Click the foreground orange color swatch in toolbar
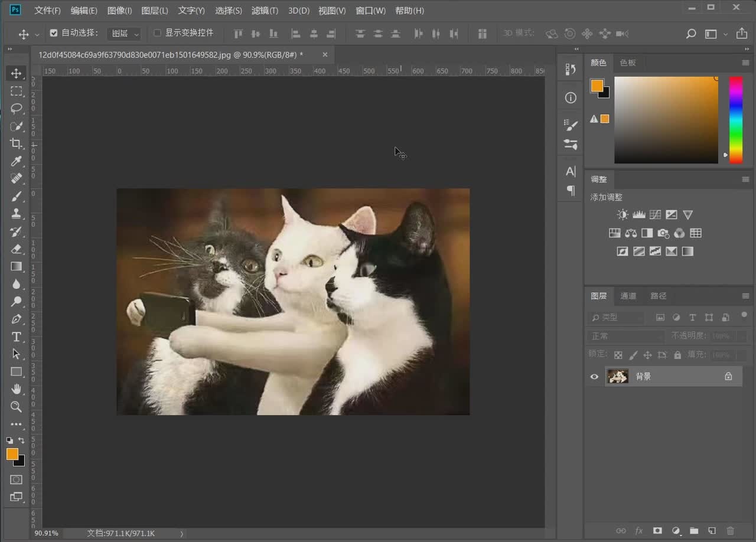The width and height of the screenshot is (756, 542). [12, 453]
